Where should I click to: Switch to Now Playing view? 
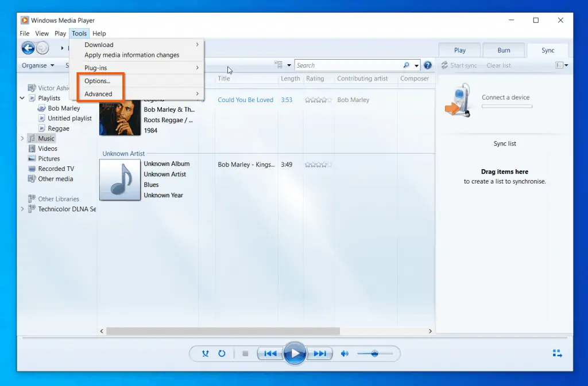tap(557, 353)
